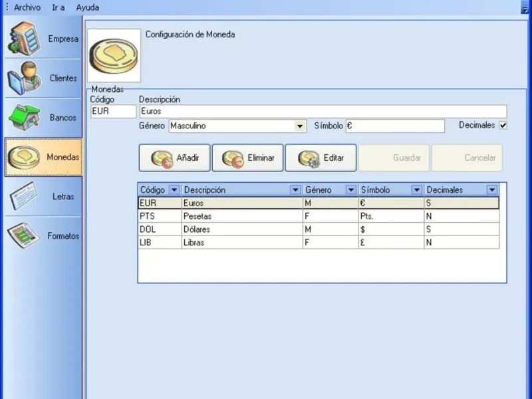Select the DOL row code cell

point(160,229)
